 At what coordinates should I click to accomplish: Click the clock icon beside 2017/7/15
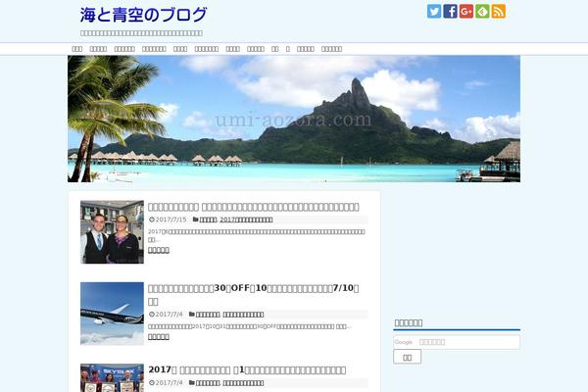(152, 220)
